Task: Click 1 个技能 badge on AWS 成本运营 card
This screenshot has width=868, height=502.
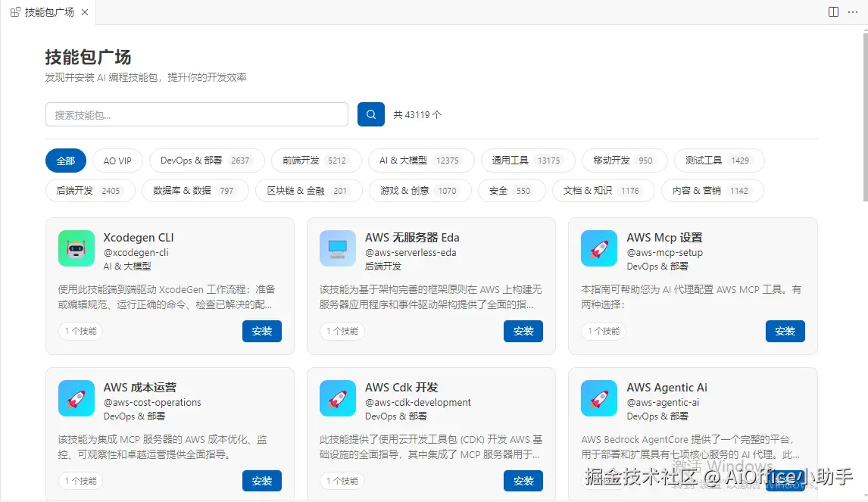Action: point(80,481)
